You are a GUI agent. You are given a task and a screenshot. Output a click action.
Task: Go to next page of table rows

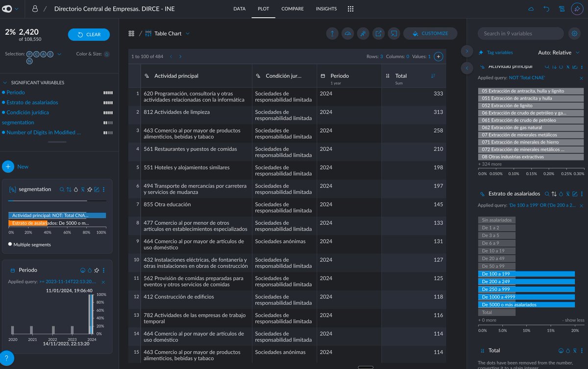click(180, 56)
